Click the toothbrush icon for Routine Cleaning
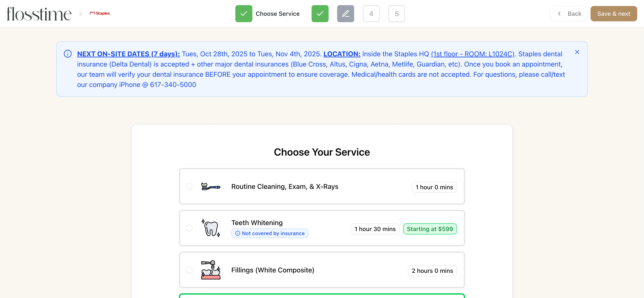The width and height of the screenshot is (644, 298). click(x=210, y=187)
